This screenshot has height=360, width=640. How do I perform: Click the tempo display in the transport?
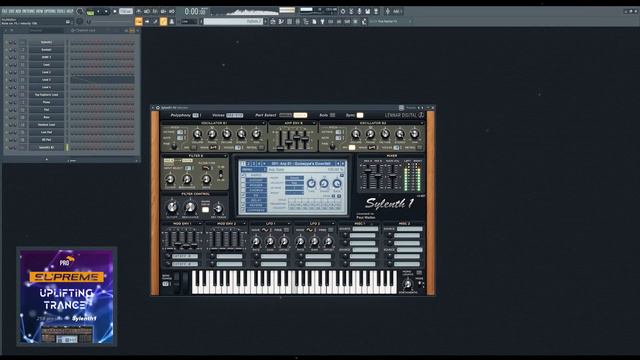click(126, 11)
